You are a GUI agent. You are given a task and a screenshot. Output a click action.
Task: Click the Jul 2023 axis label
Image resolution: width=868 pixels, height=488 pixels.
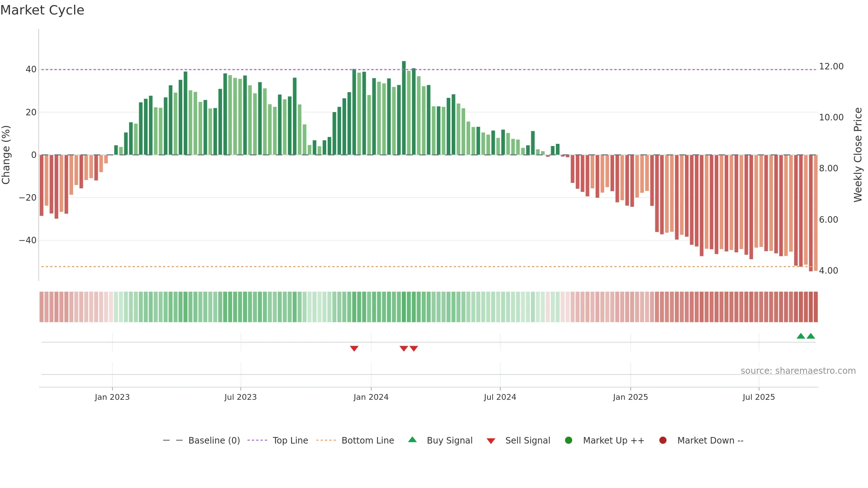tap(241, 397)
